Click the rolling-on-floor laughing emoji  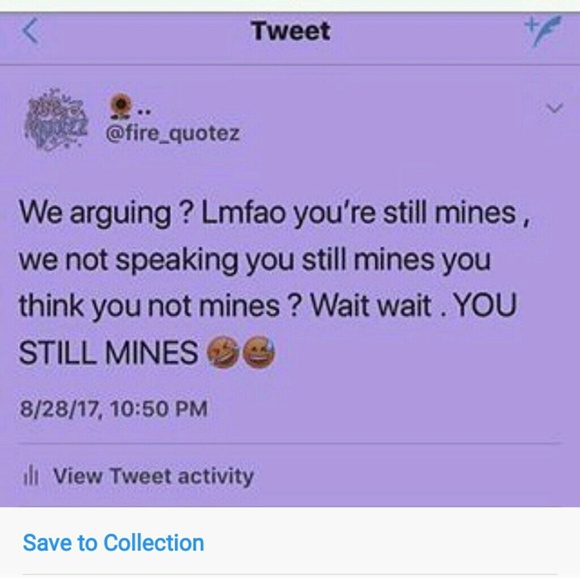(222, 352)
